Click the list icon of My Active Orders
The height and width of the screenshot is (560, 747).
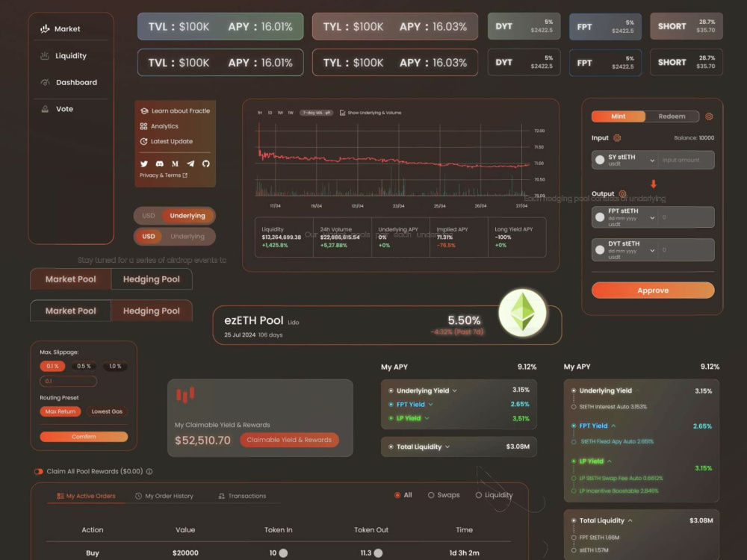coord(61,497)
